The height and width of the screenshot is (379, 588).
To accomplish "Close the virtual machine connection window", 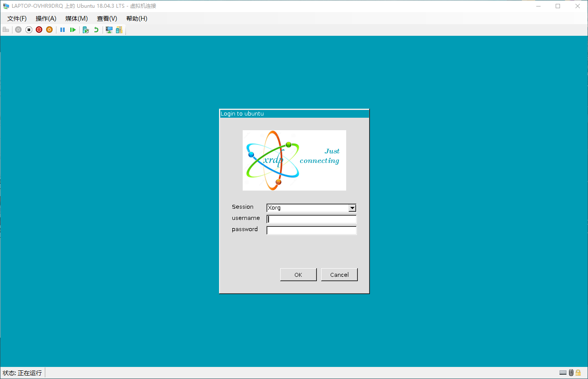I will coord(578,6).
